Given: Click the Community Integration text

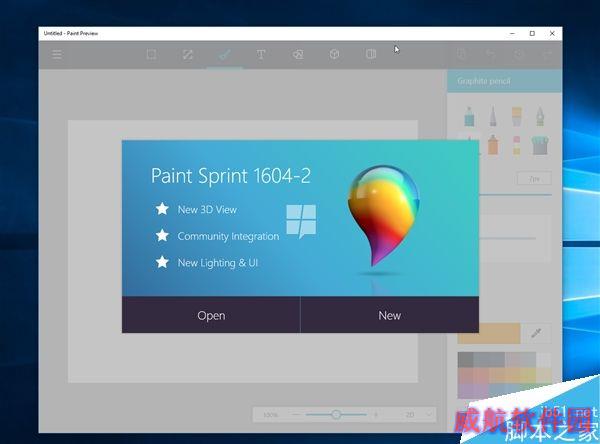Looking at the screenshot, I should tap(228, 236).
